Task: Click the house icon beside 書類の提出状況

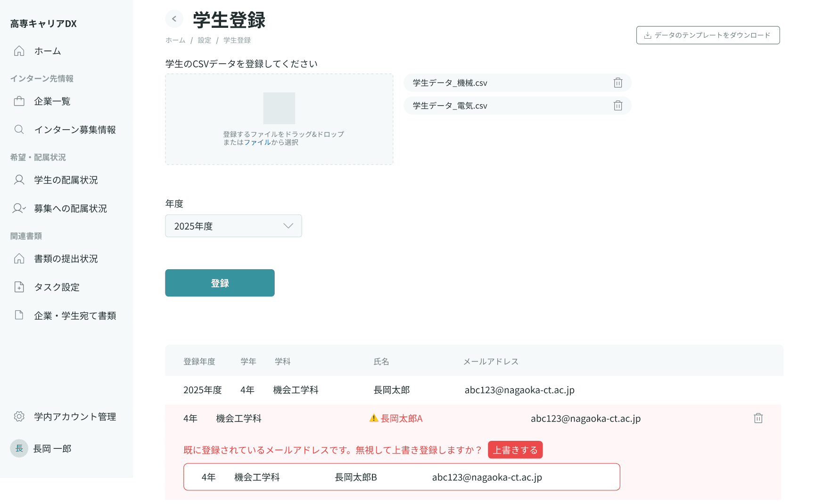Action: click(19, 258)
